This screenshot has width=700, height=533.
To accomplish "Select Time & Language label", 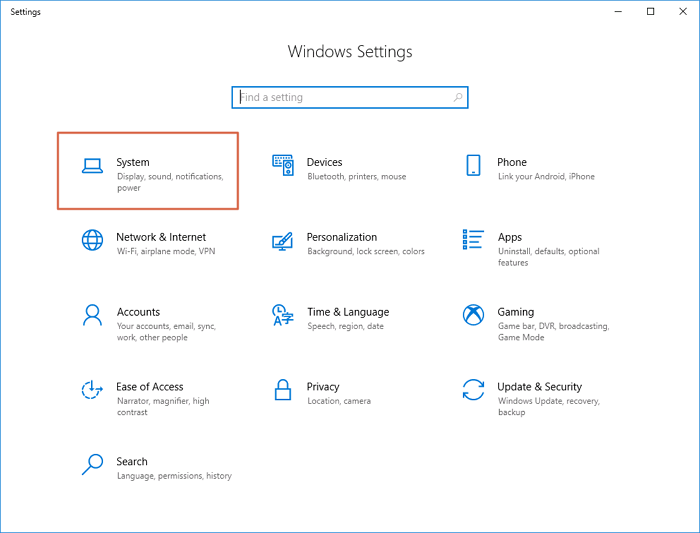I will (x=348, y=312).
